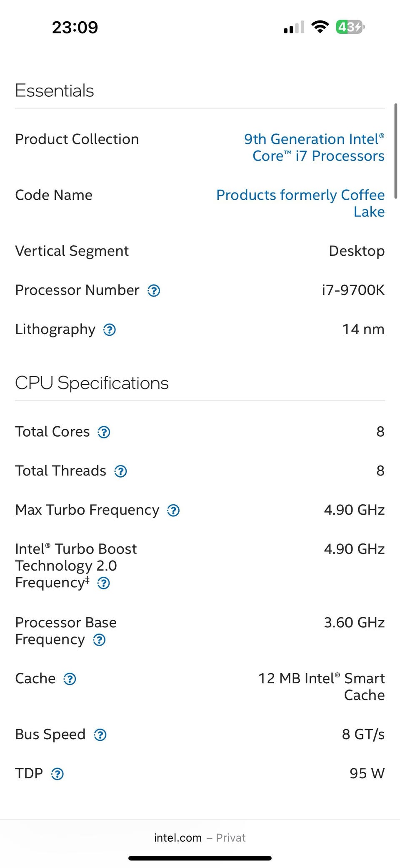Open Bus Speed question mark icon

[x=100, y=735]
